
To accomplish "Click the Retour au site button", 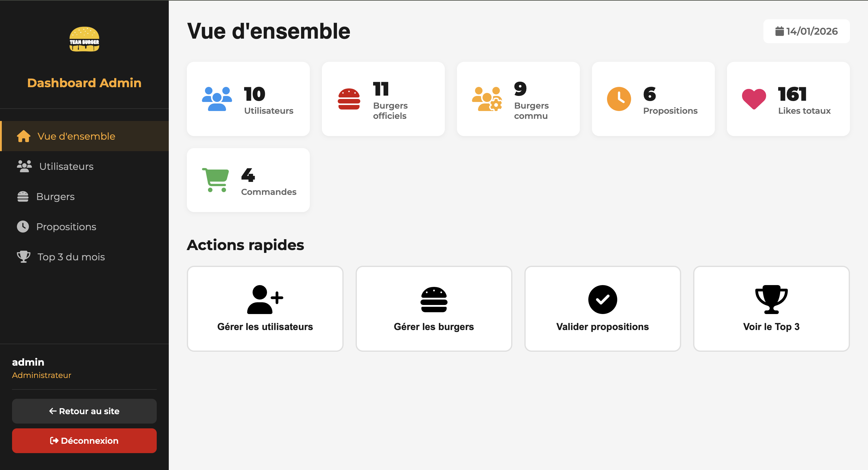I will pos(84,411).
